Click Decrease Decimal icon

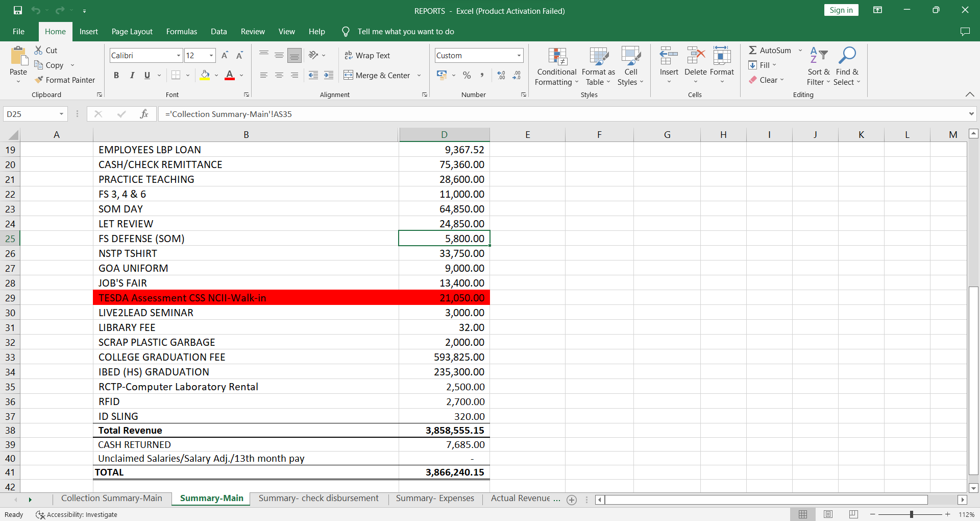click(x=517, y=75)
